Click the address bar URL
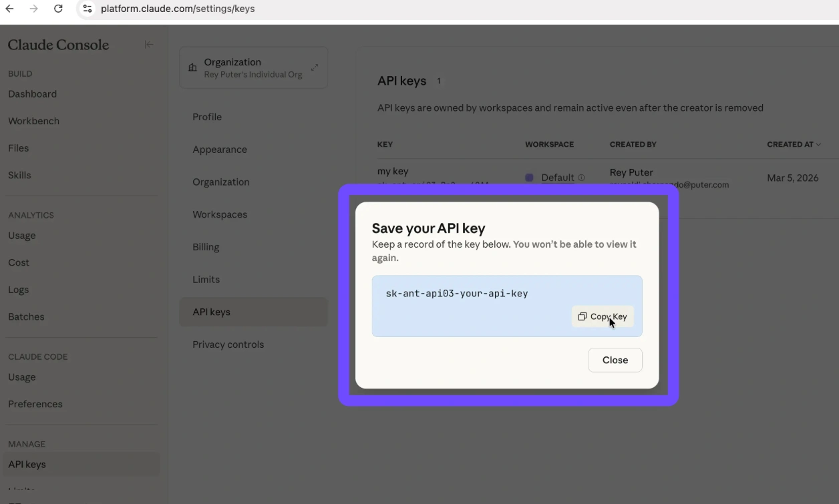 178,9
